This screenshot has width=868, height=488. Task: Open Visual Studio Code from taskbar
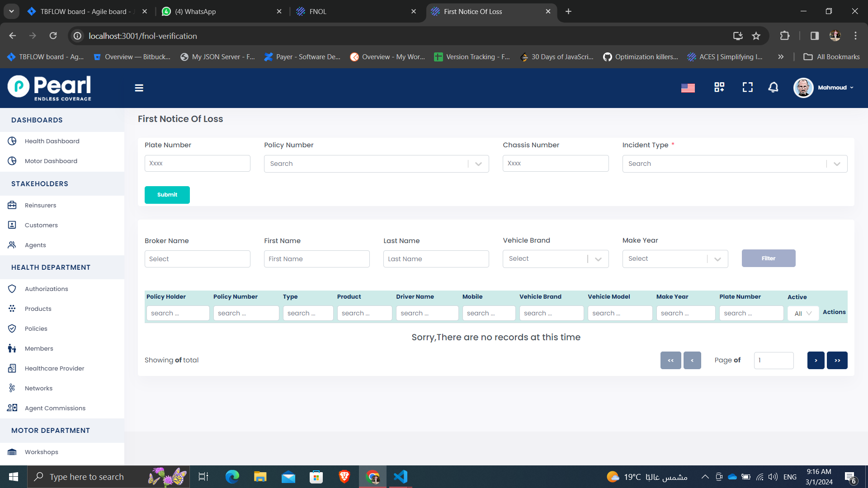(x=401, y=477)
